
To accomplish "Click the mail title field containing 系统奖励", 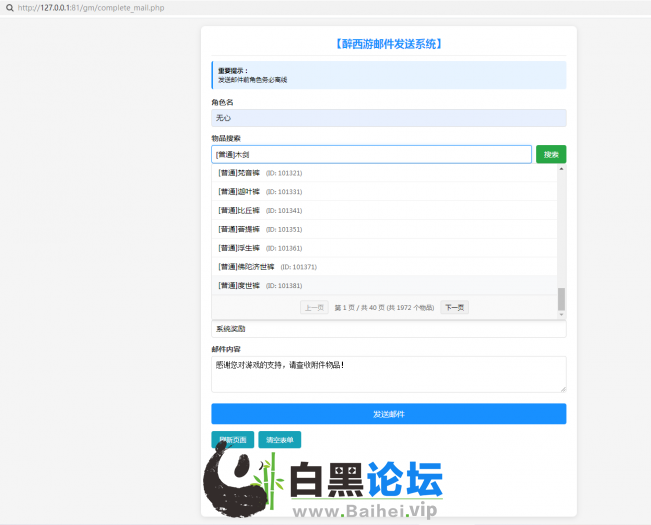I will click(388, 329).
